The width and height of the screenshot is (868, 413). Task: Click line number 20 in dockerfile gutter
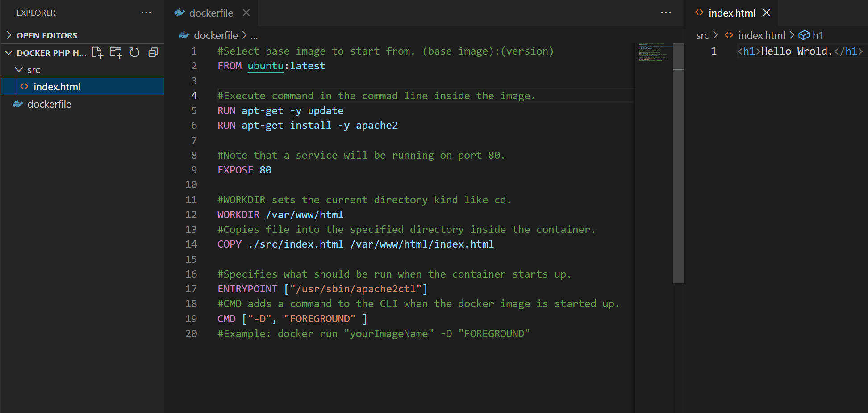pyautogui.click(x=191, y=333)
